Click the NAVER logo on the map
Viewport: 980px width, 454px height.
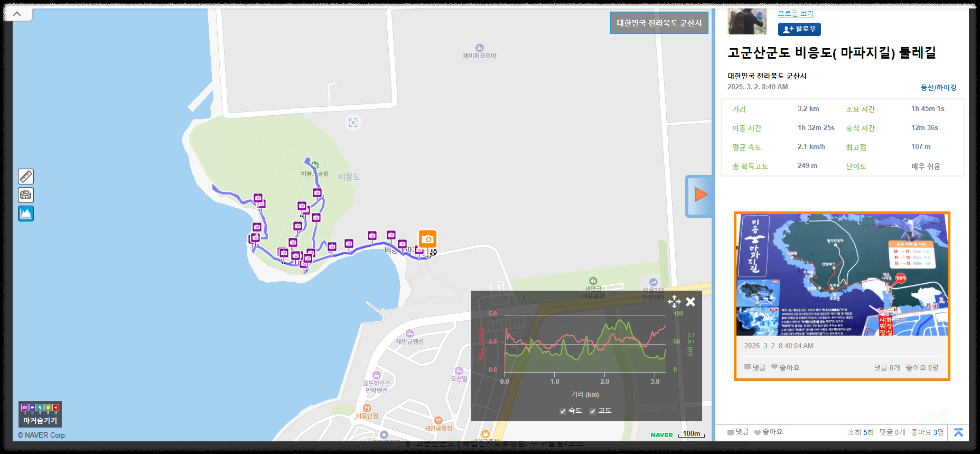[661, 435]
